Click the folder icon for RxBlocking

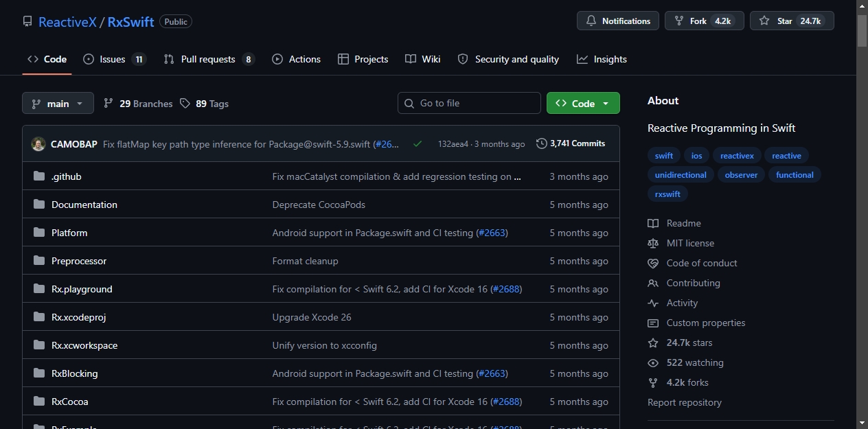[38, 373]
